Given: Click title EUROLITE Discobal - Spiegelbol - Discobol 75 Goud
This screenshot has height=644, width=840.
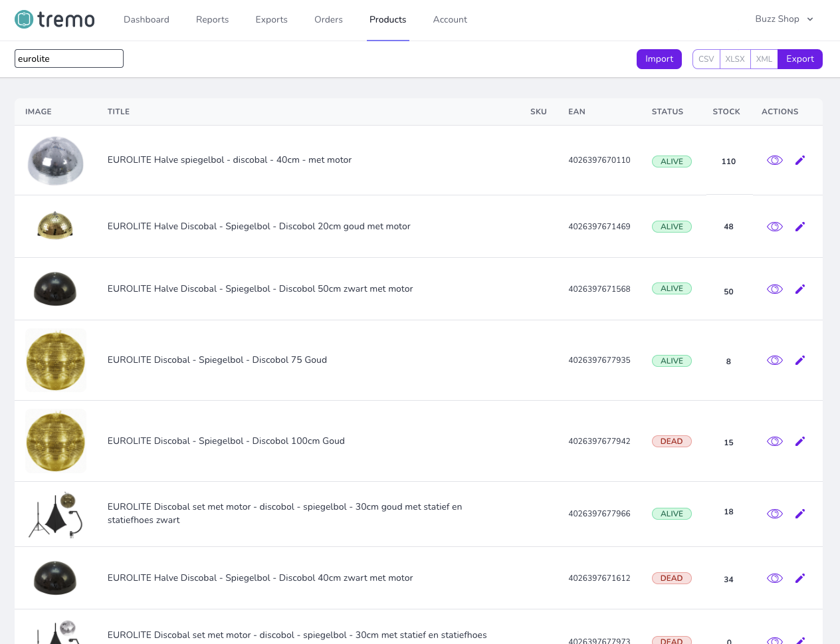Looking at the screenshot, I should point(217,360).
